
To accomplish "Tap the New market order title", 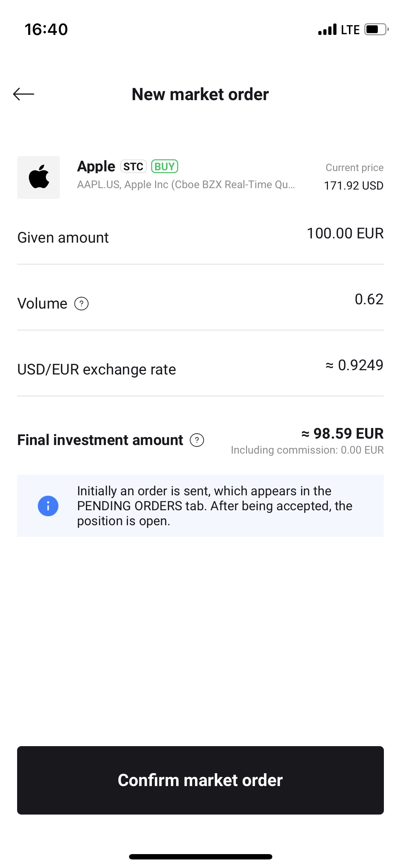I will (200, 94).
